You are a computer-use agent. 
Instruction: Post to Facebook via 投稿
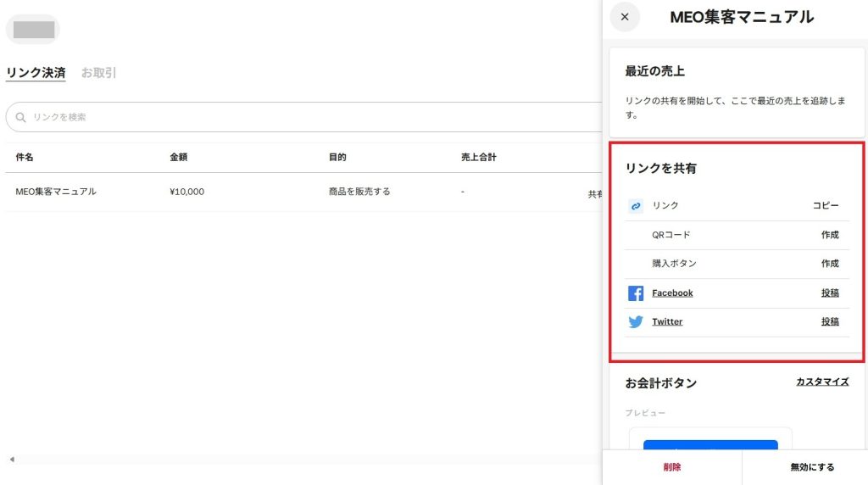click(x=830, y=293)
